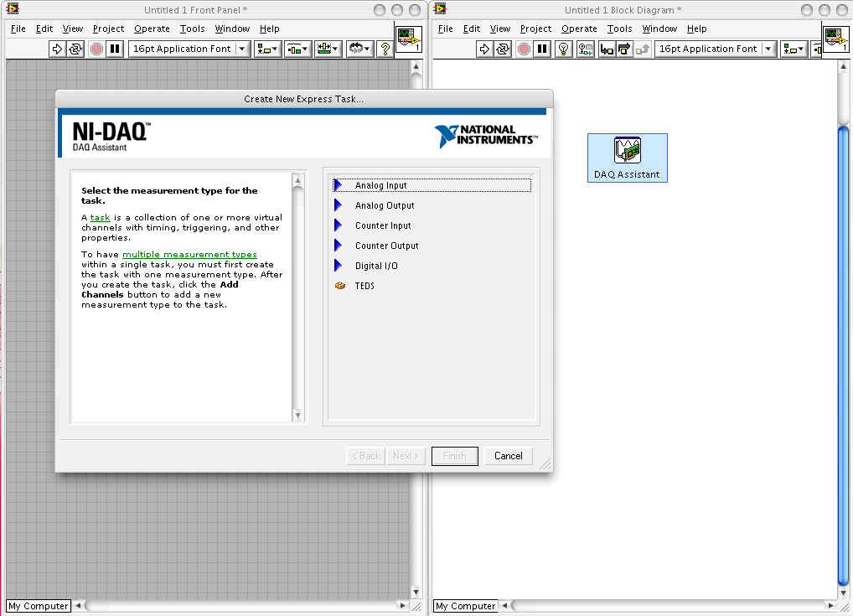Open Window menu in Front Panel
The width and height of the screenshot is (853, 616).
point(232,28)
